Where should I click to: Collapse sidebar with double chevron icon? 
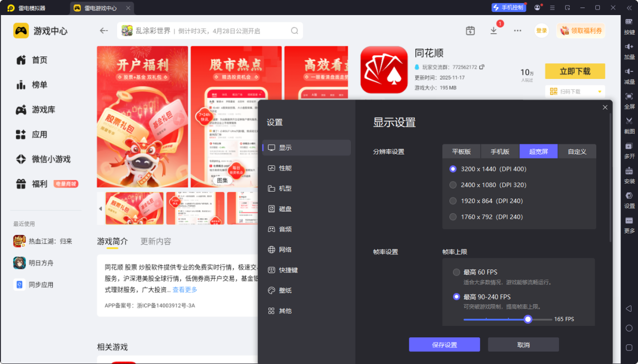click(x=629, y=8)
